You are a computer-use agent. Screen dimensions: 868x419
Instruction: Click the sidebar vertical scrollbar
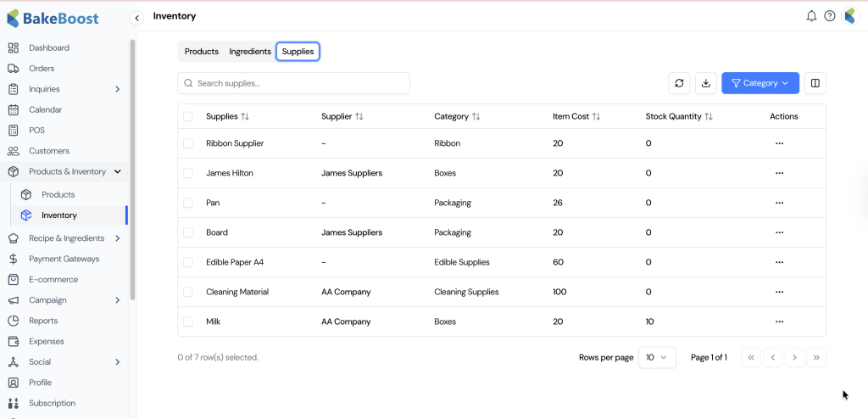(132, 170)
